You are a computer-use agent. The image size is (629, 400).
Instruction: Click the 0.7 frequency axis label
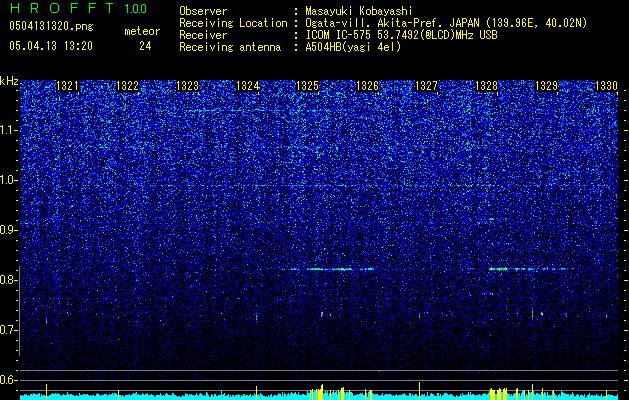point(8,330)
